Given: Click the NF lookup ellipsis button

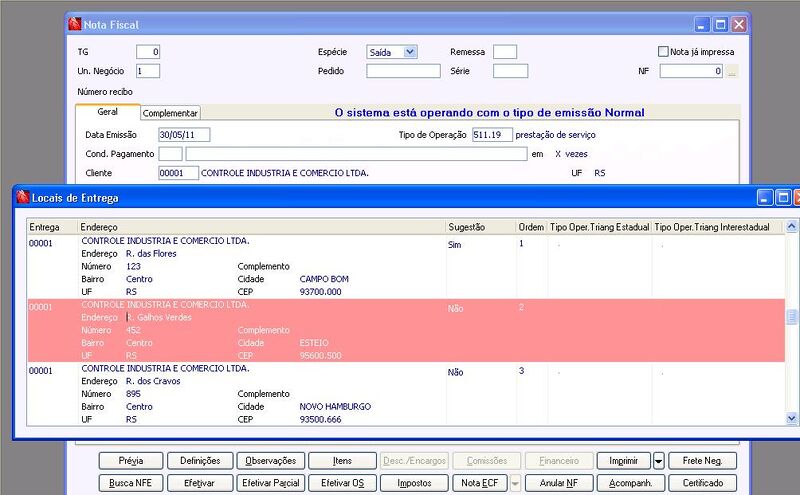Looking at the screenshot, I should click(732, 71).
